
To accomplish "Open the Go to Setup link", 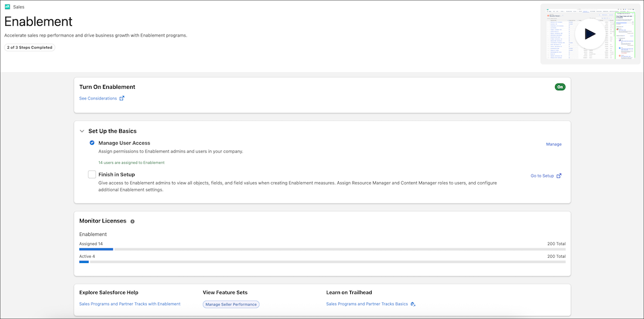I will coord(542,176).
